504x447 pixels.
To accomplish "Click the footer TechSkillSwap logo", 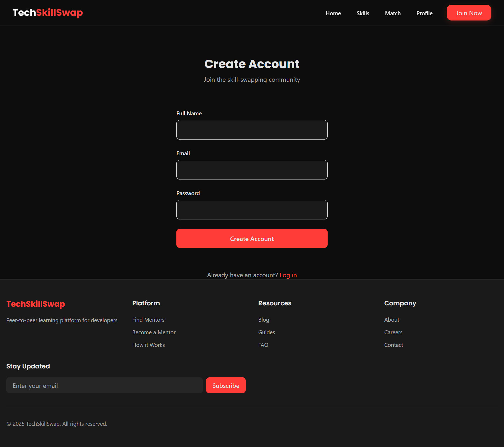I will (x=36, y=304).
